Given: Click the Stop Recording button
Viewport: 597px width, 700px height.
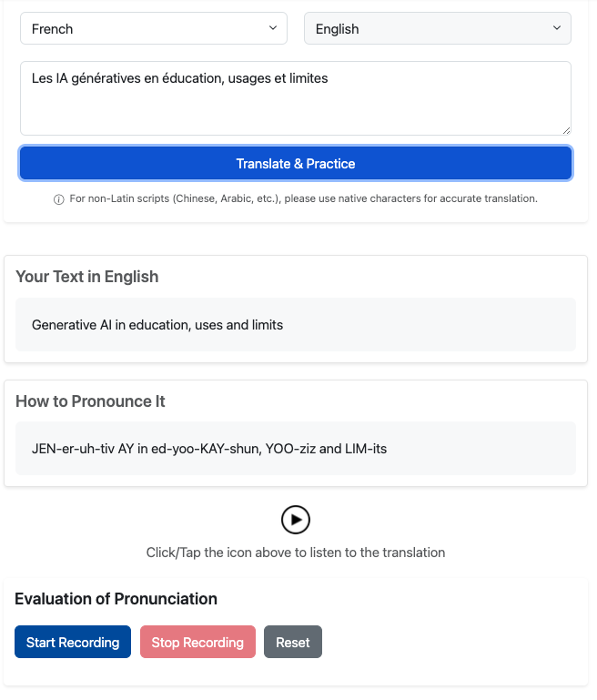Looking at the screenshot, I should 197,643.
